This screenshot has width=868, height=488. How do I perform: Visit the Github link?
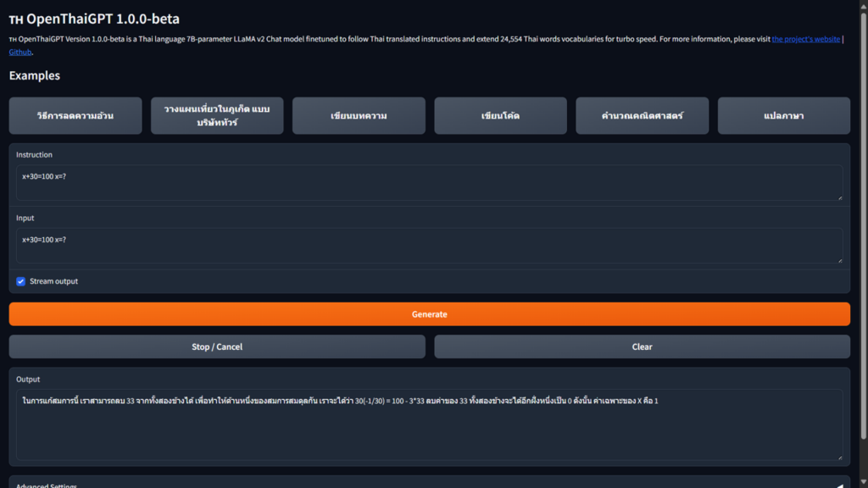[x=20, y=52]
